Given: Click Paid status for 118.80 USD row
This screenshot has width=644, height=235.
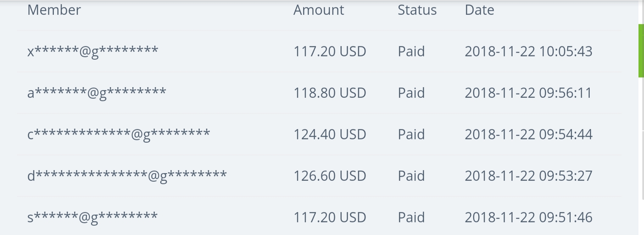Looking at the screenshot, I should pyautogui.click(x=411, y=93).
